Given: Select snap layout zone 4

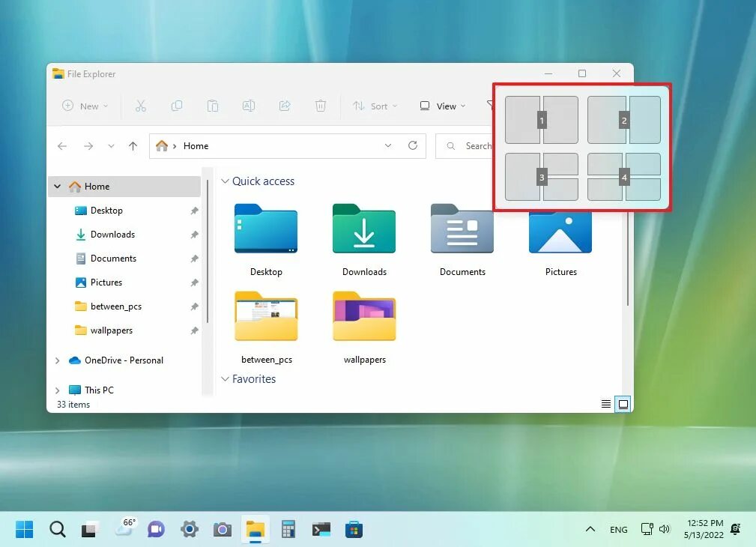Looking at the screenshot, I should click(624, 177).
